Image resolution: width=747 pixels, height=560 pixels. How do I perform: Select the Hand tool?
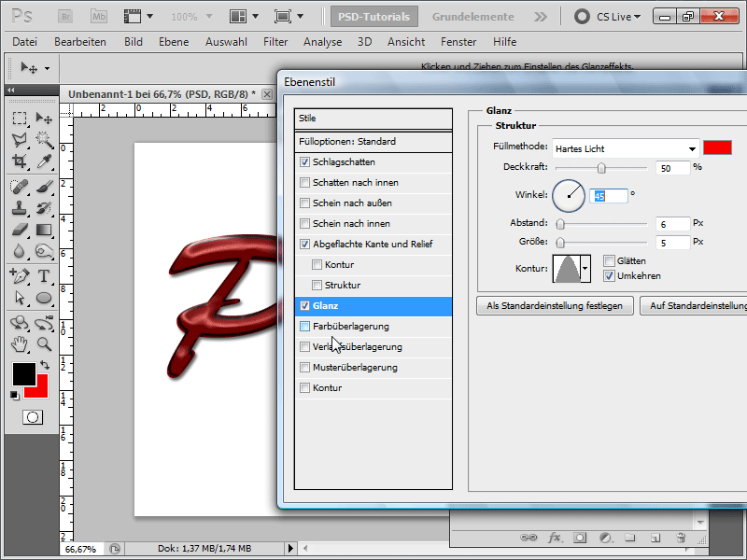[x=19, y=343]
